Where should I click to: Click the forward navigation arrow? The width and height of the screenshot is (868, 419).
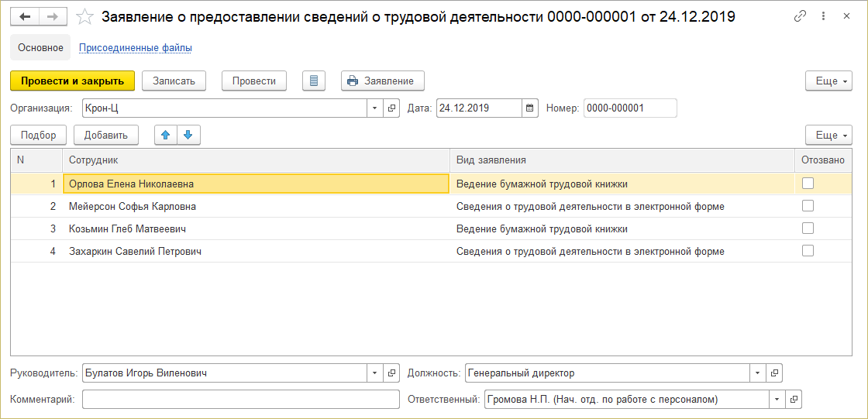[x=53, y=16]
